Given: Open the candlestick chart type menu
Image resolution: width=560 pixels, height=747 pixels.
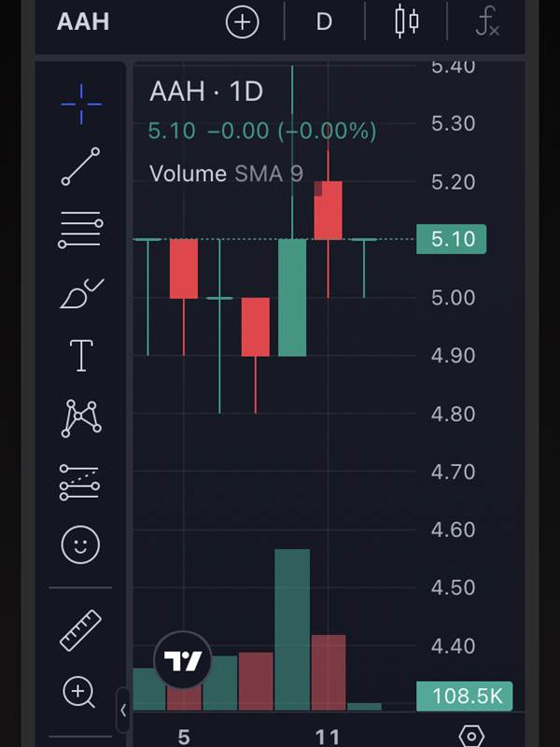Looking at the screenshot, I should click(x=407, y=21).
